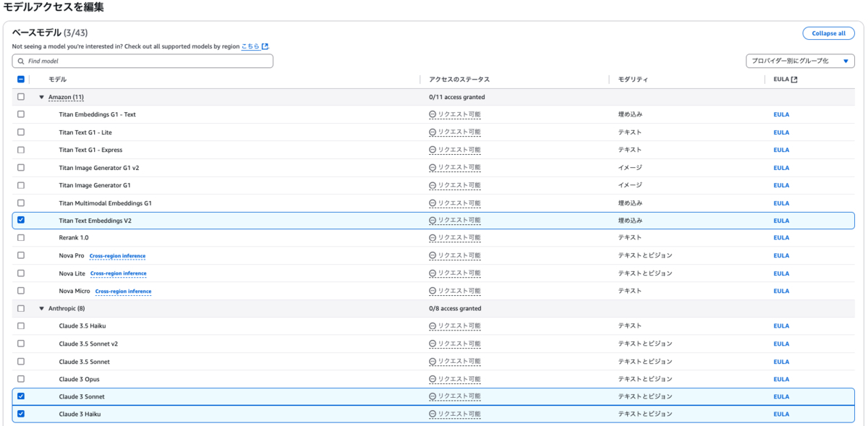Viewport: 868px width, 426px height.
Task: Check the Nova Micro checkbox
Action: 20,291
